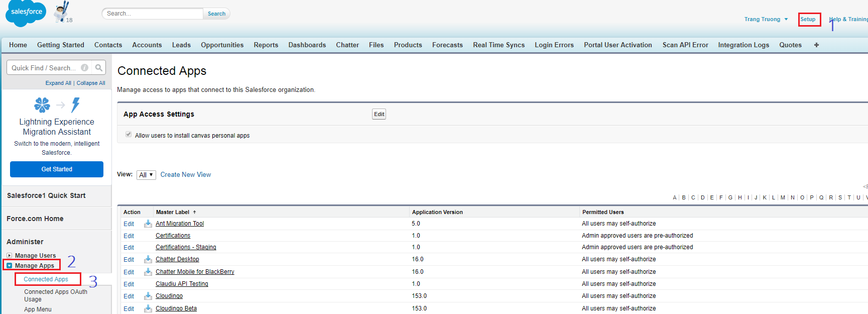The width and height of the screenshot is (868, 314).
Task: Go to the Leads tab
Action: (x=181, y=45)
